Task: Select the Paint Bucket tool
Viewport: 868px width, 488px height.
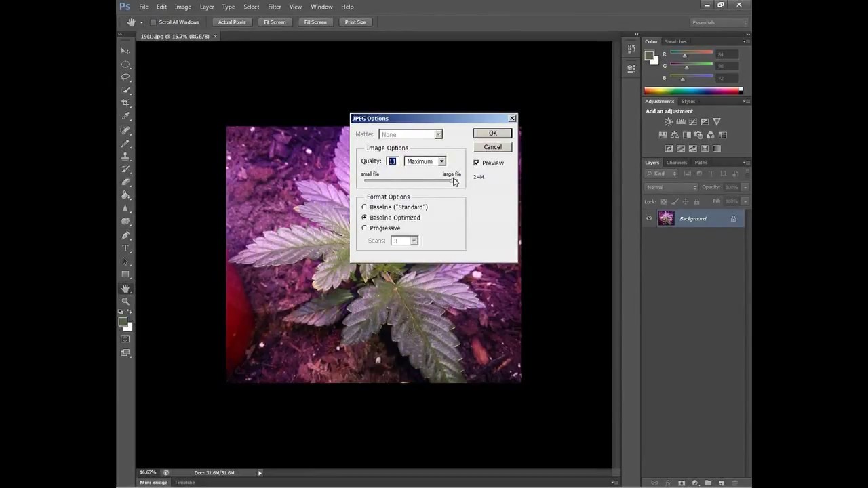Action: (x=125, y=195)
